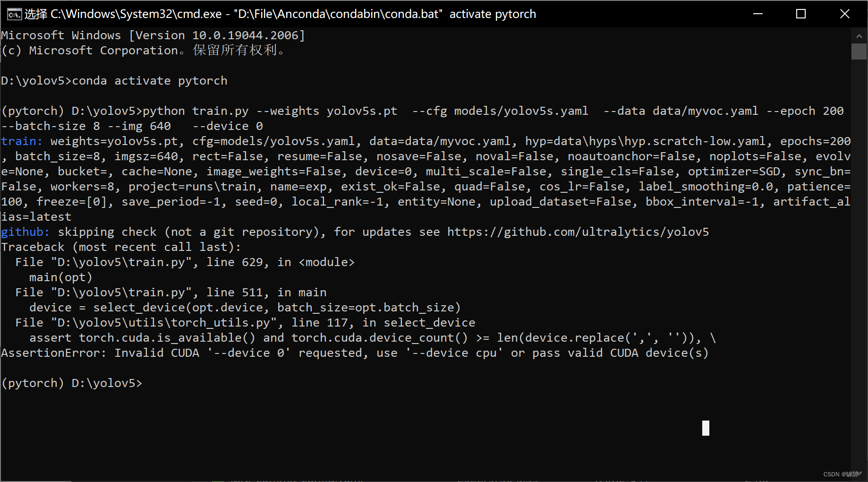Click the blue 'github:' label text

point(26,232)
